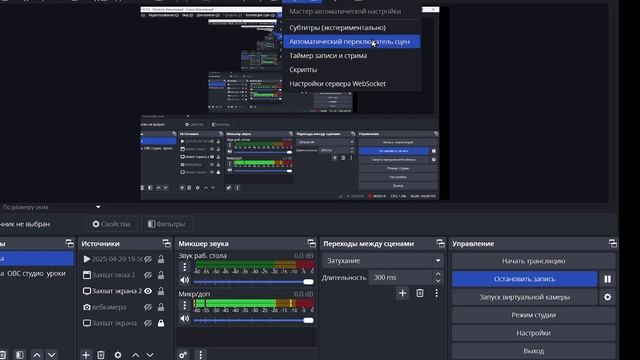Open source Свойства button
Viewport: 640px width, 360px height.
(x=111, y=224)
